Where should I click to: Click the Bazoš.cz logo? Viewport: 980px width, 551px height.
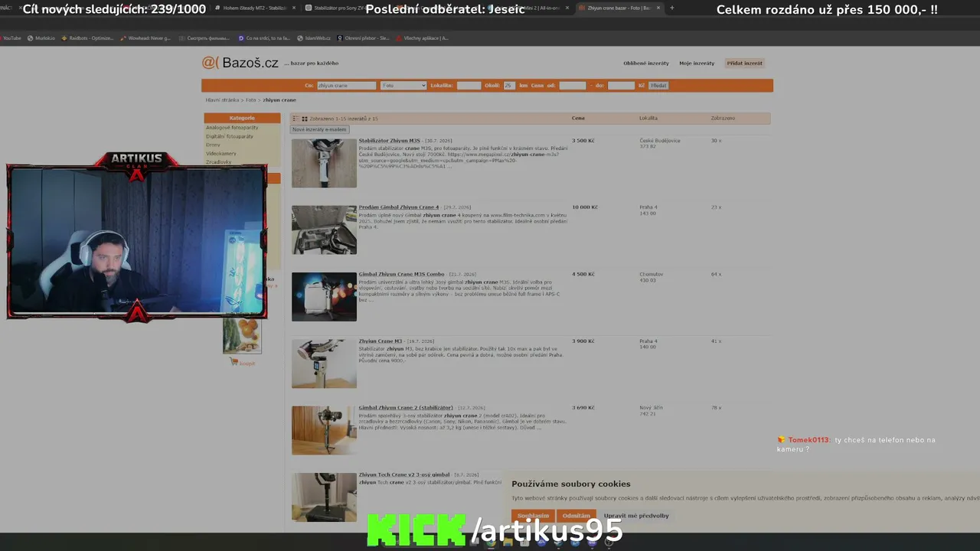pyautogui.click(x=240, y=63)
